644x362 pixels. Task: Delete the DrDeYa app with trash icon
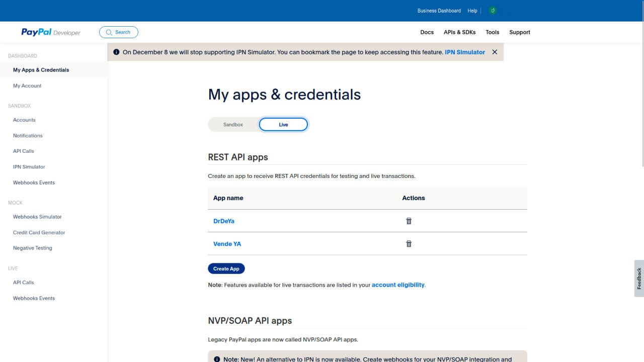(409, 221)
